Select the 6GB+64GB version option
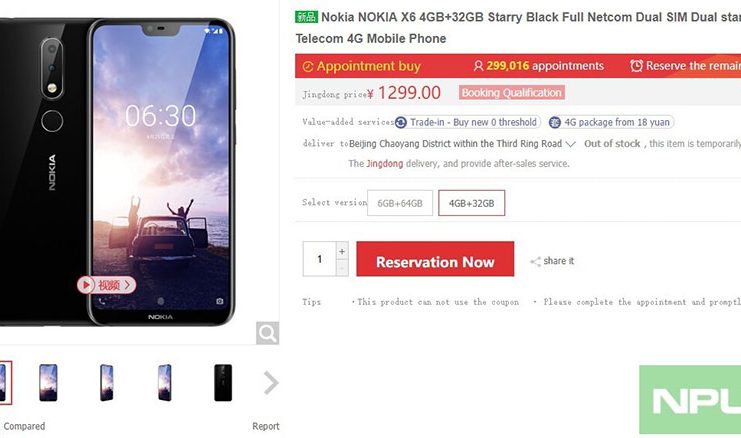This screenshot has width=741, height=438. tap(400, 203)
